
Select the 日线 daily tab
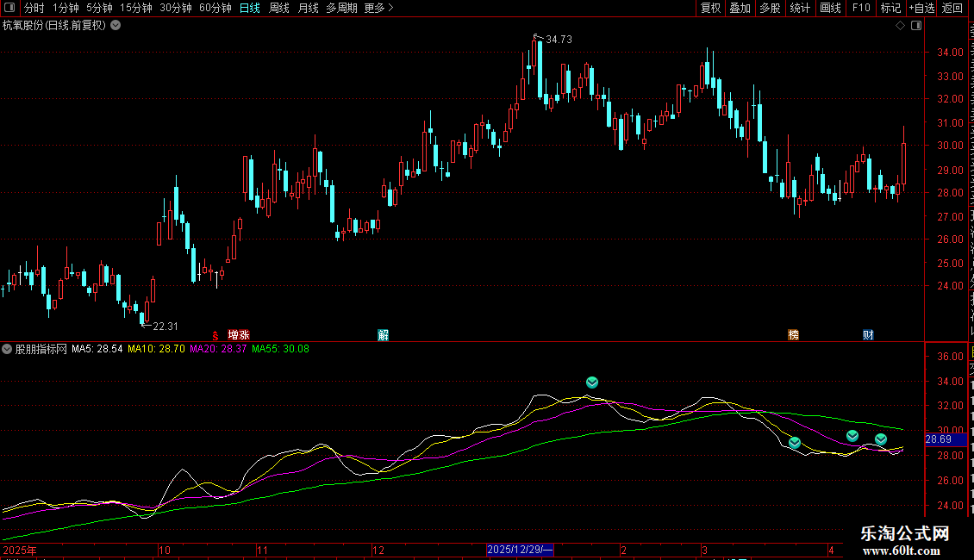[250, 8]
